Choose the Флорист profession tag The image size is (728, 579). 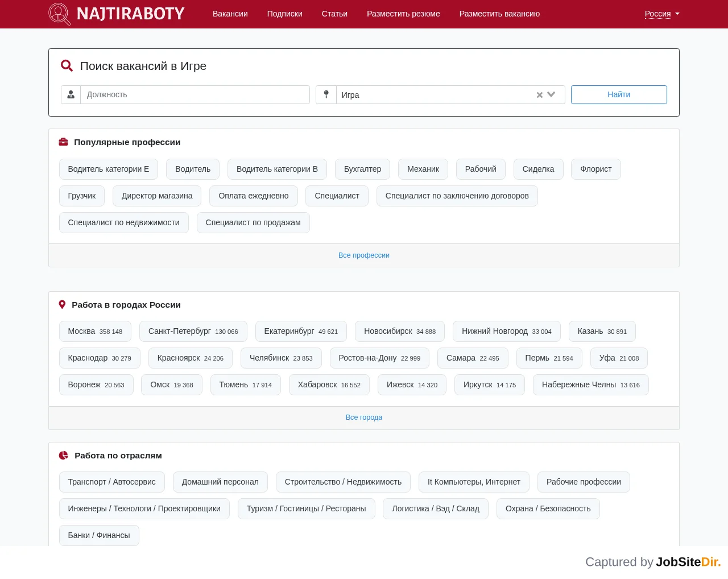[x=596, y=169]
